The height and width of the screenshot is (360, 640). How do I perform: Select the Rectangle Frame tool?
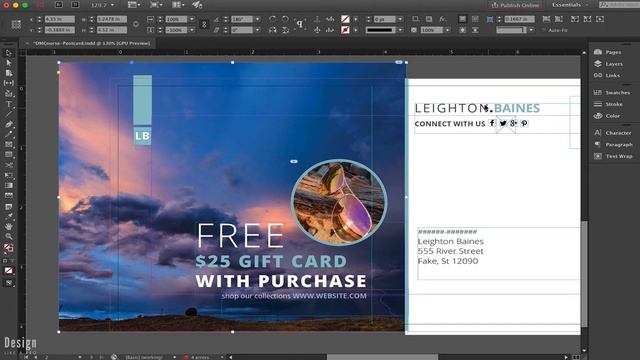(9, 144)
